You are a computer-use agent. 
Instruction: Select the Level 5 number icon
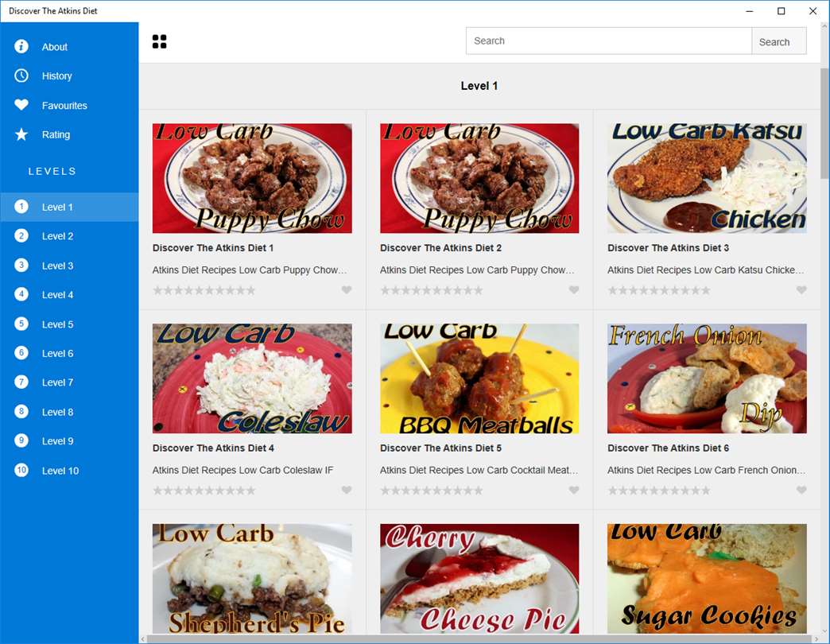[x=21, y=324]
